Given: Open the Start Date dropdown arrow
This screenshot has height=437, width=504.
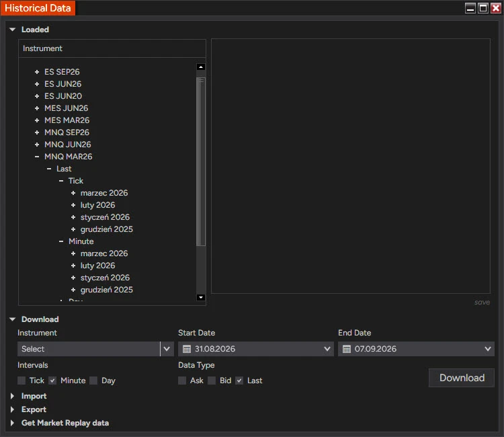Looking at the screenshot, I should [x=327, y=349].
